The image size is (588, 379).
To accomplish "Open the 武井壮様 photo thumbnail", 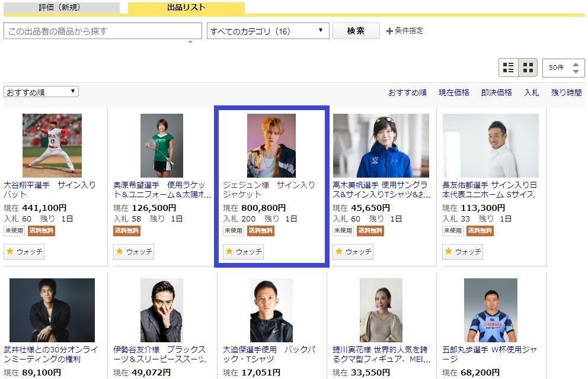I will click(52, 310).
